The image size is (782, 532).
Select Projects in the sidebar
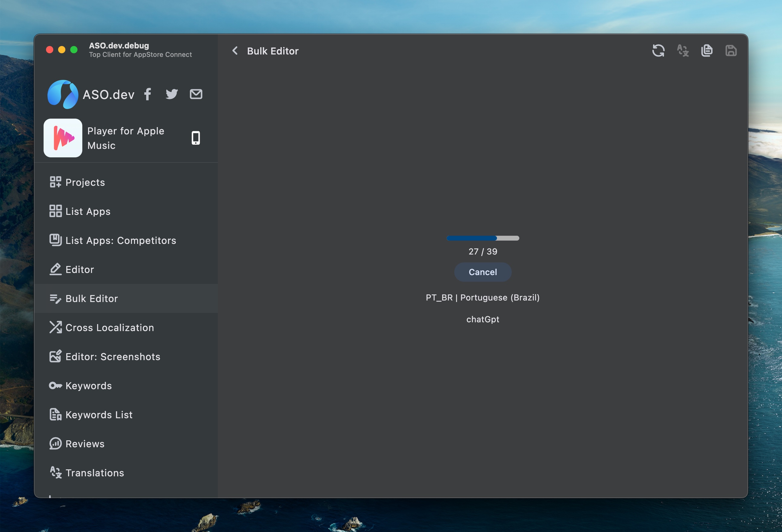[x=85, y=182]
